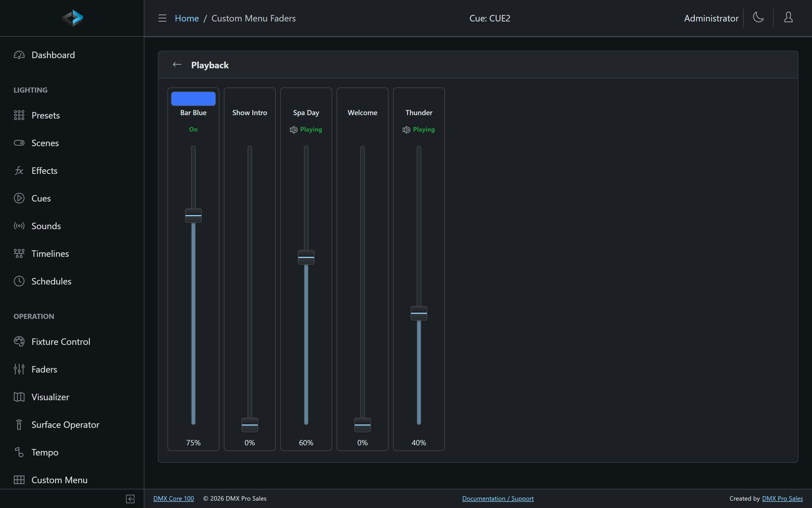Screen dimensions: 812x508
Task: Click the hamburger menu icon
Action: pyautogui.click(x=162, y=18)
